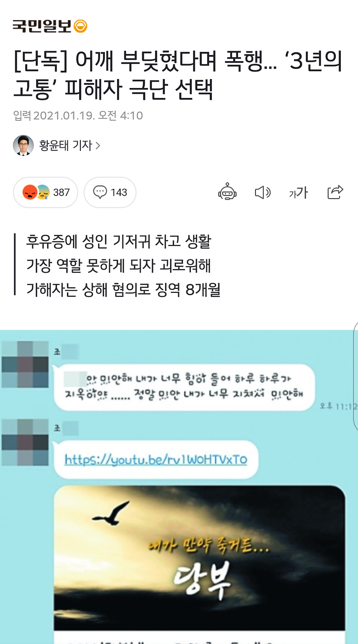Change font size with 가가 icon
Viewport: 358px width, 644px height.
pyautogui.click(x=298, y=192)
